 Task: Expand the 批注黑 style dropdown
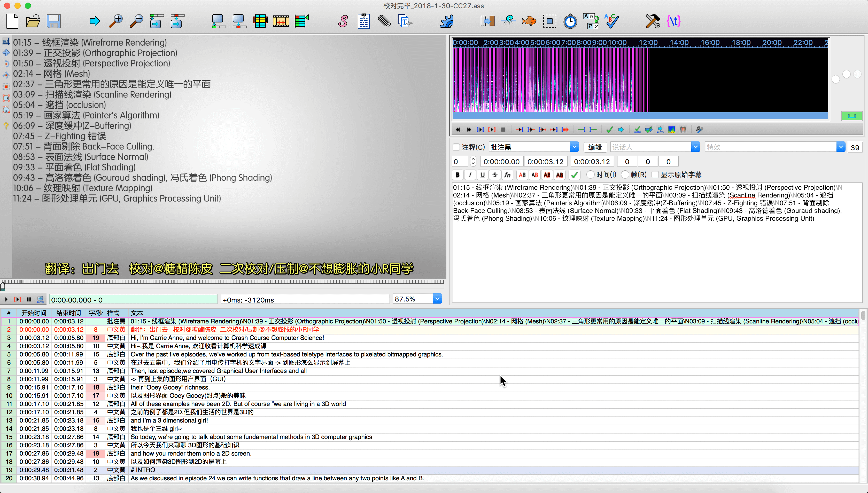click(x=574, y=147)
